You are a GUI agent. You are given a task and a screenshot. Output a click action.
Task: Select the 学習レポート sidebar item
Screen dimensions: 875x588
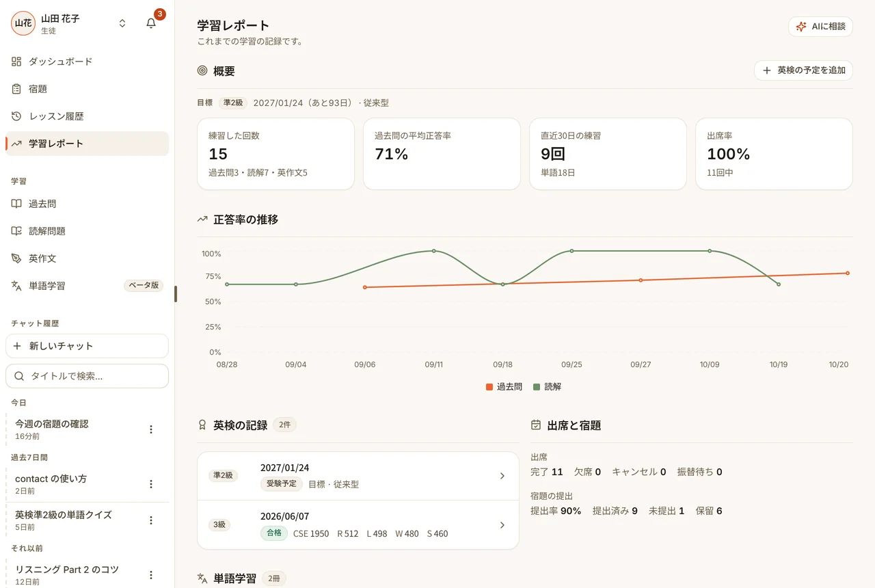[x=87, y=144]
